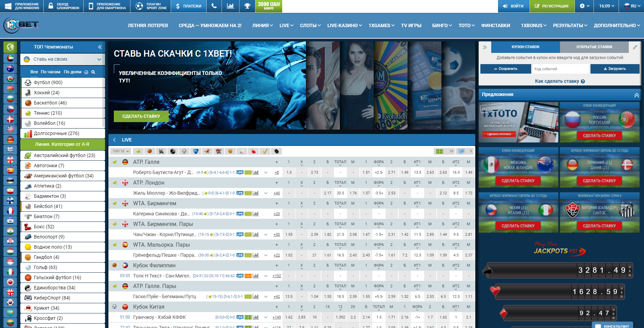Filter LIVE events by cricket bat icon
The image size is (644, 328).
[265, 151]
